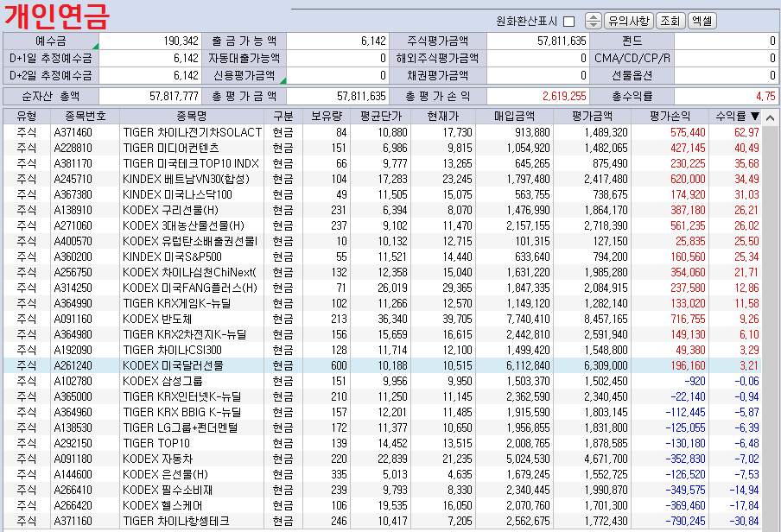Viewport: 781px width, 532px height.
Task: Click the 구분 column header
Action: pyautogui.click(x=283, y=116)
